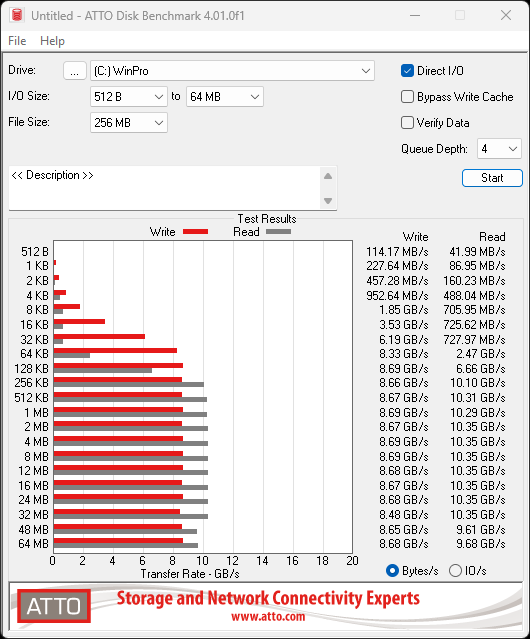Enable Bypass Write Cache checkbox

coord(407,97)
